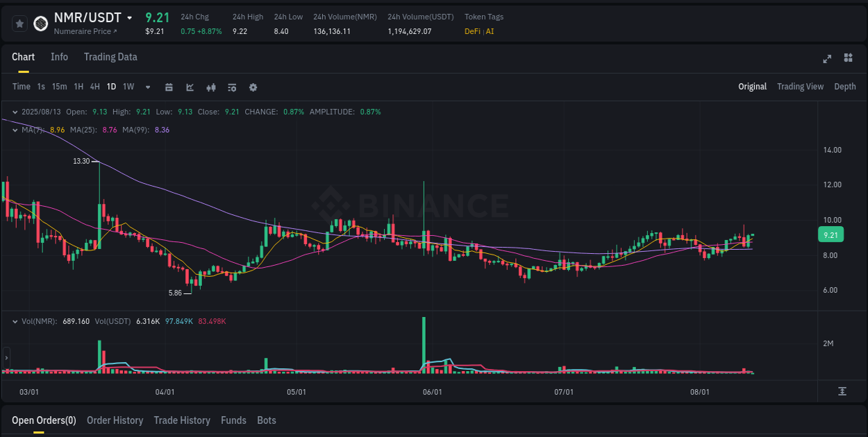Open extra timeframe options dropdown arrow
Image resolution: width=868 pixels, height=437 pixels.
(147, 87)
